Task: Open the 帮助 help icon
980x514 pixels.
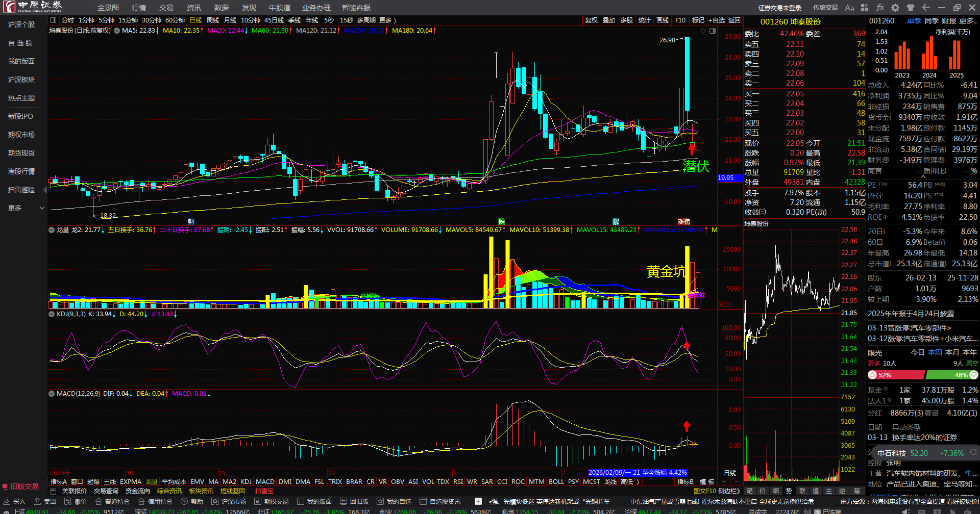Action: click(x=192, y=502)
